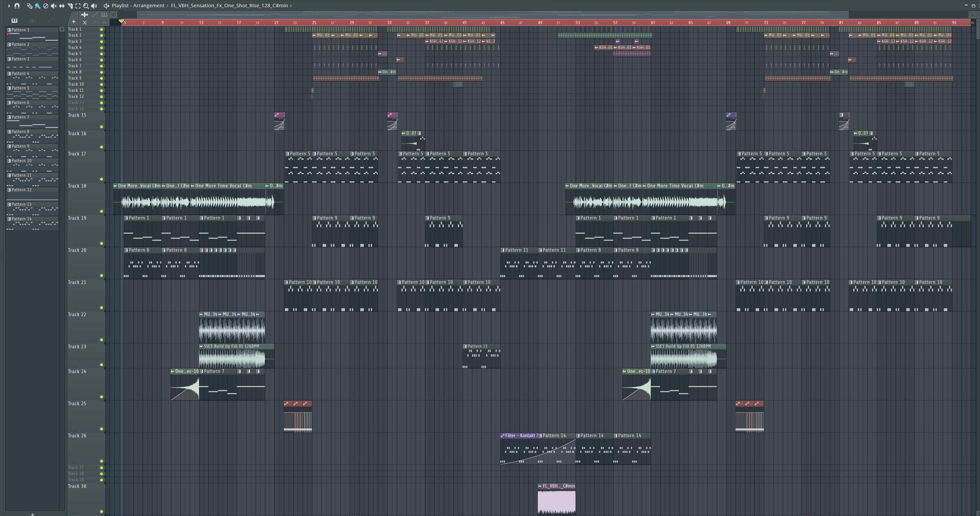The image size is (980, 516).
Task: Select Pattern 7 in the picker
Action: pos(32,121)
